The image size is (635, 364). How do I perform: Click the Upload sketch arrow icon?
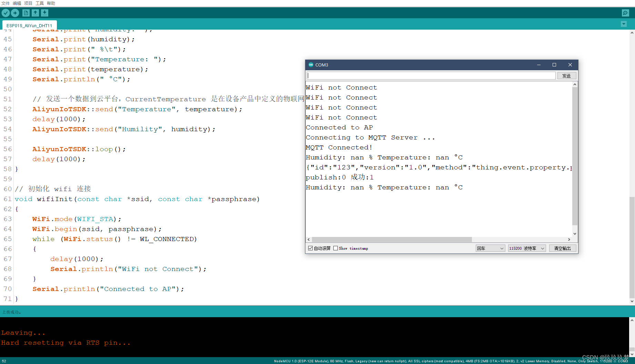click(15, 13)
